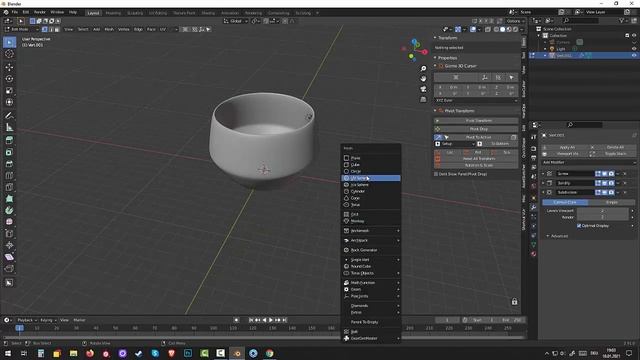The width and height of the screenshot is (640, 360).
Task: Click the Simple subdivision type button
Action: (x=612, y=202)
